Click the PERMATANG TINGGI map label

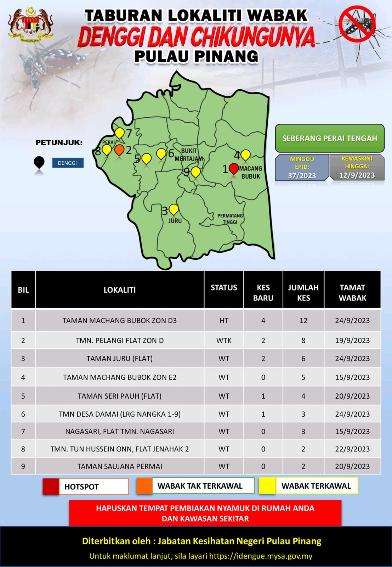pos(230,219)
